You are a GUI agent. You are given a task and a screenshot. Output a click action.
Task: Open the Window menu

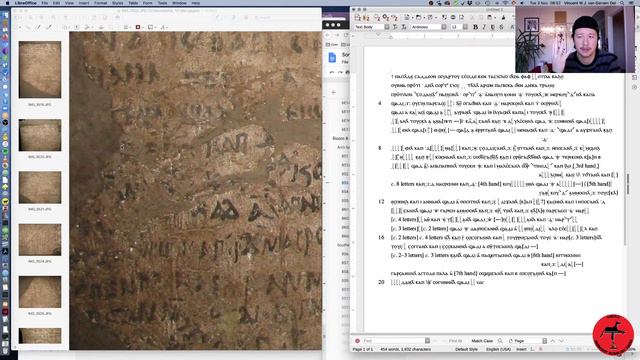(x=179, y=3)
